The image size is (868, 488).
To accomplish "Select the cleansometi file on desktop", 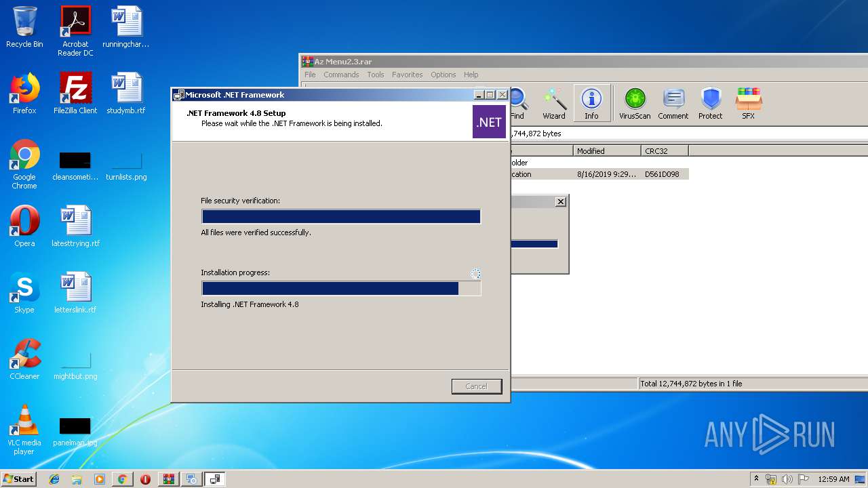I will (x=75, y=167).
